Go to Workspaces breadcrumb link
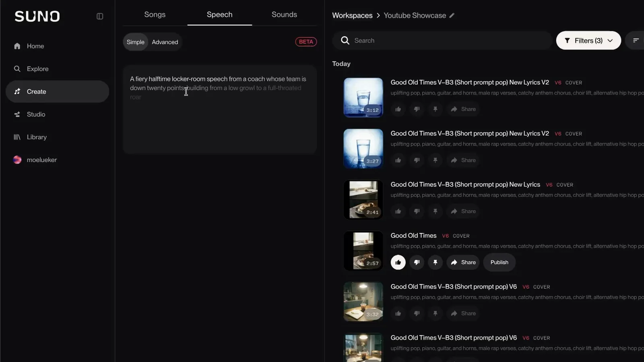Screen dimensions: 644x362 click(x=352, y=15)
